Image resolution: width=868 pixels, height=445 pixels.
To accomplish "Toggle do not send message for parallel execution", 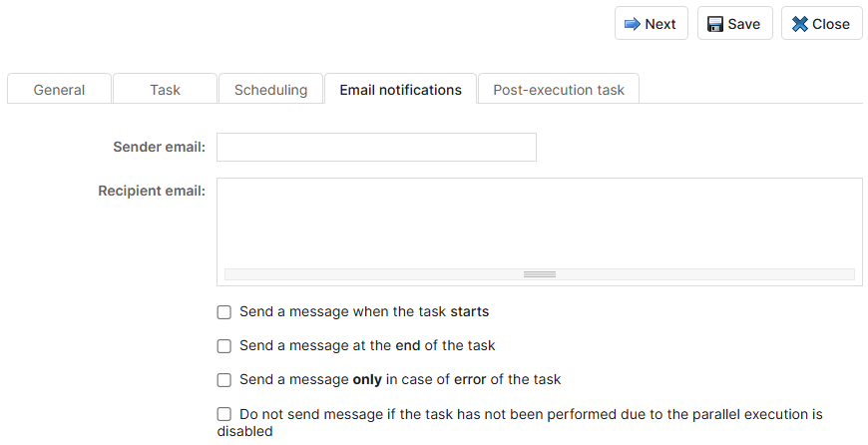I will point(224,414).
